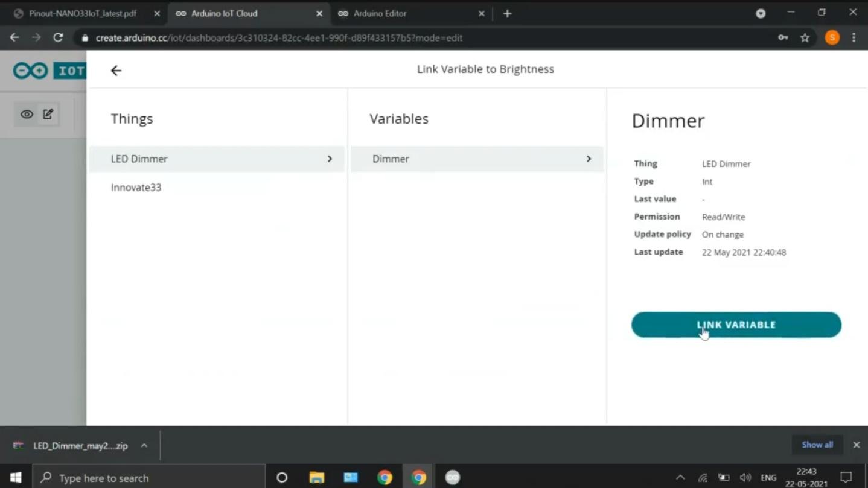The height and width of the screenshot is (488, 868).
Task: Click the LINK VARIABLE button
Action: 736,325
